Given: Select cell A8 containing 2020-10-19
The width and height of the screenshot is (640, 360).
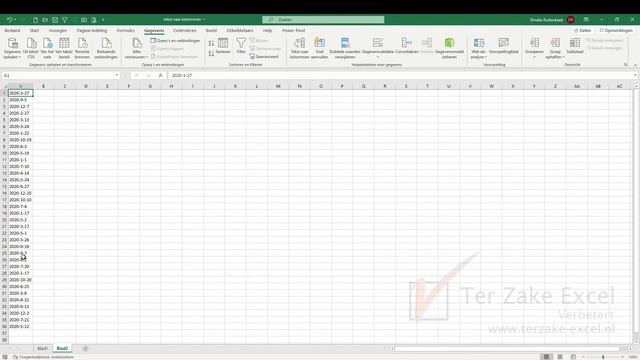Looking at the screenshot, I should coord(20,140).
